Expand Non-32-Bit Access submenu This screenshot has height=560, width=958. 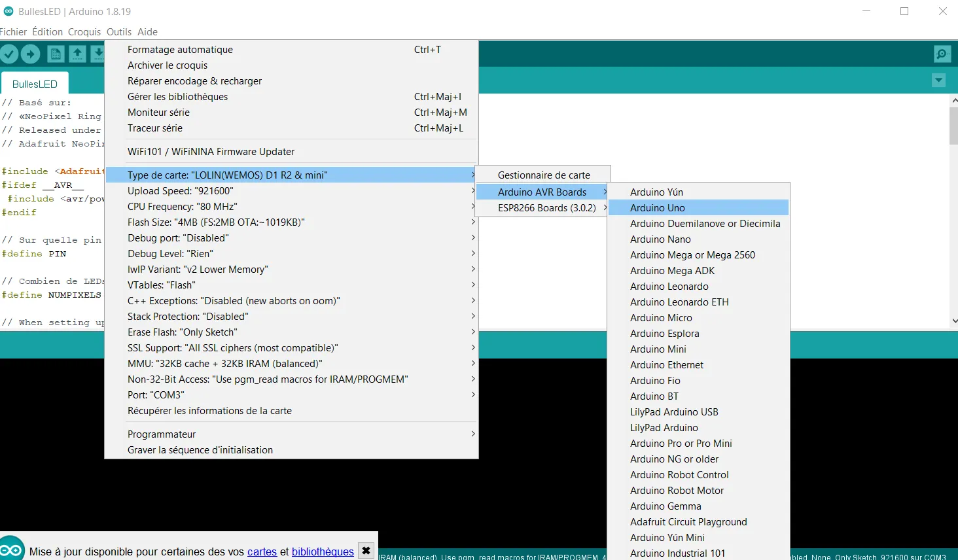(291, 379)
